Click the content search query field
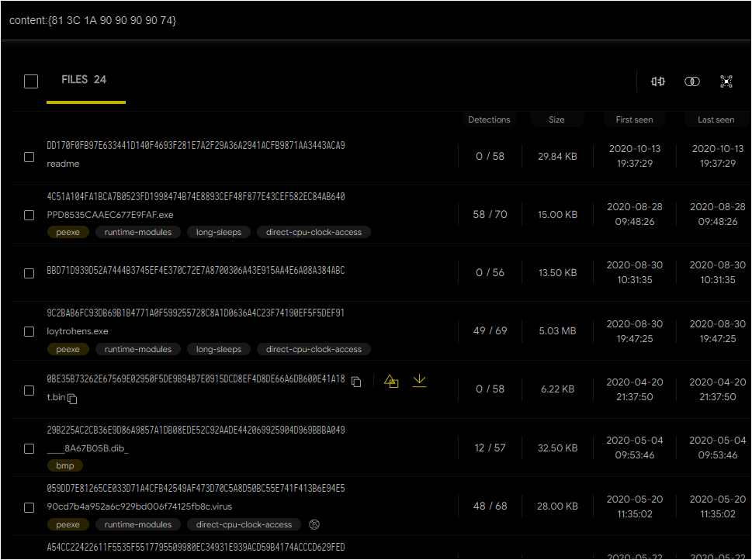 tap(376, 21)
